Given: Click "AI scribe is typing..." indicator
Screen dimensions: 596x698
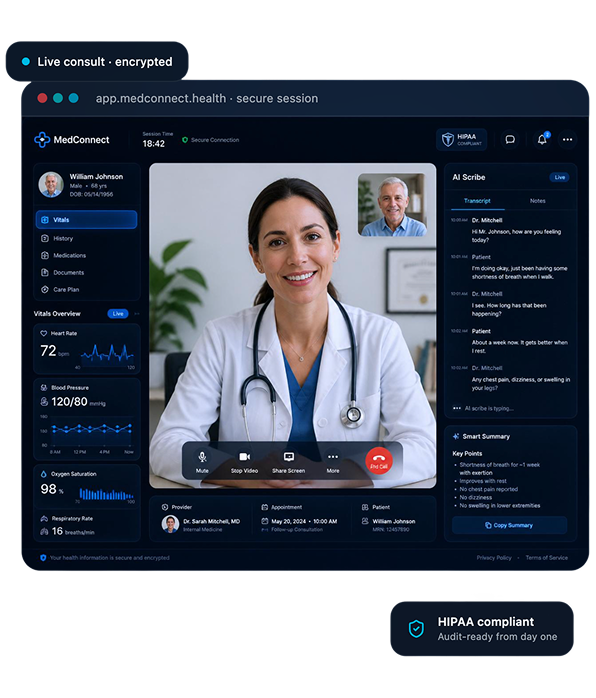Looking at the screenshot, I should pyautogui.click(x=483, y=408).
